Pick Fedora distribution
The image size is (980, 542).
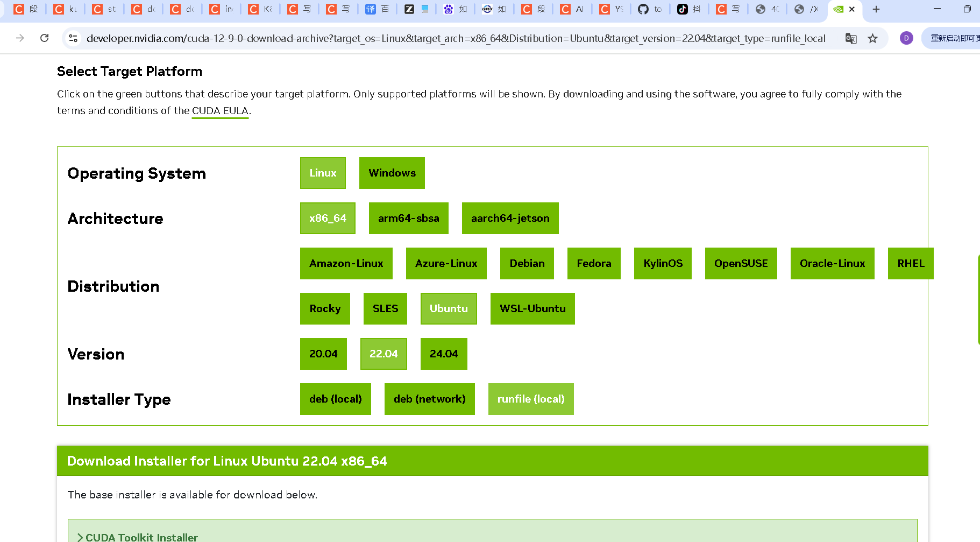point(594,263)
